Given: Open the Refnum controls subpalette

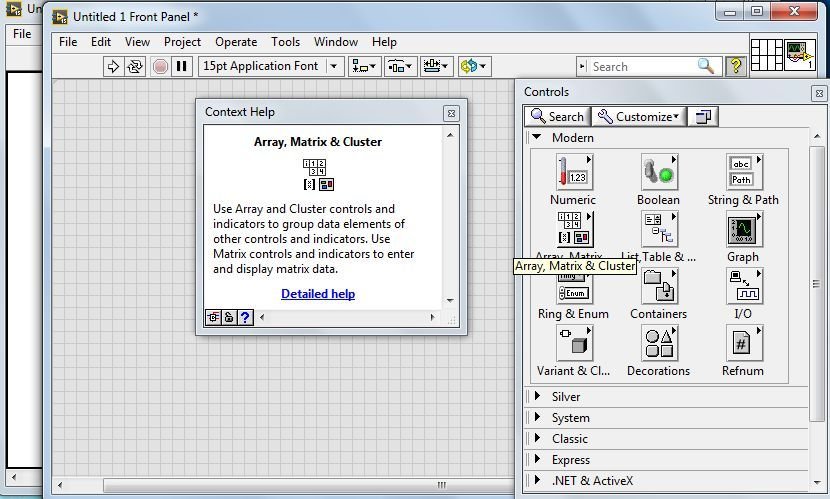Looking at the screenshot, I should (x=743, y=344).
